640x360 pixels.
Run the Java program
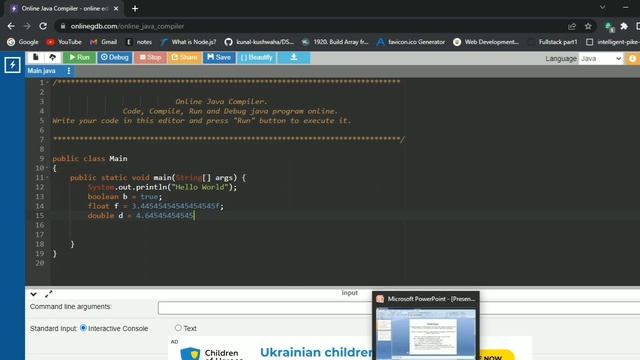[80, 58]
